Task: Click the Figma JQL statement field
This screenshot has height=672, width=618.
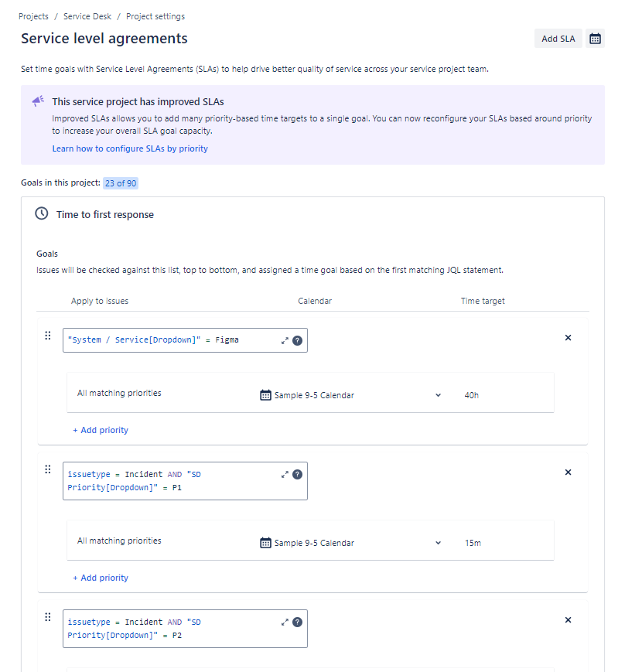Action: [170, 340]
